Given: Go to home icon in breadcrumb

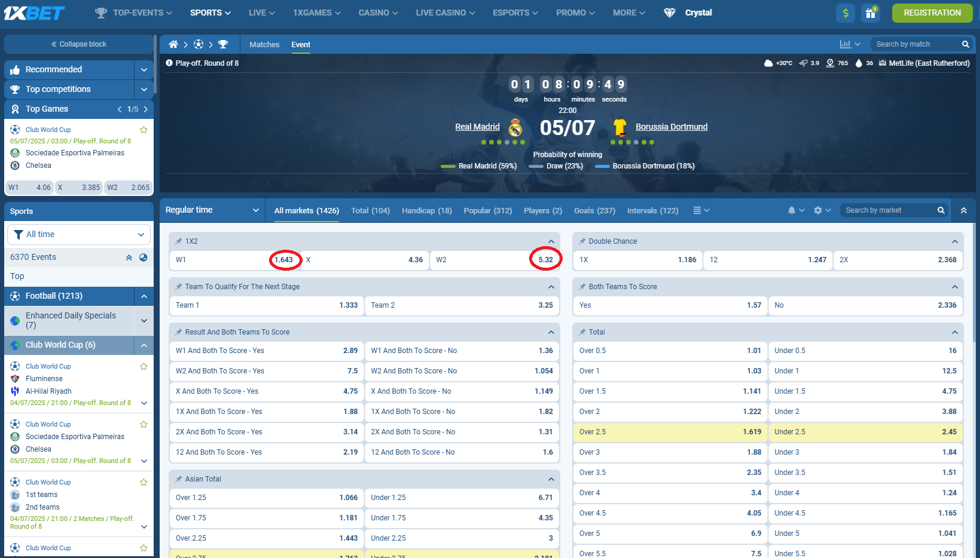Looking at the screenshot, I should (173, 44).
